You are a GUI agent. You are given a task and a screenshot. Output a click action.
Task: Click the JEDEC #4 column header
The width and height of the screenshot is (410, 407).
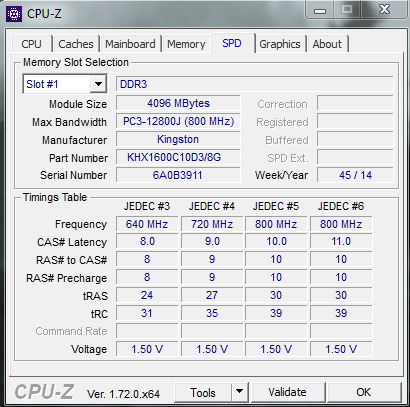212,206
